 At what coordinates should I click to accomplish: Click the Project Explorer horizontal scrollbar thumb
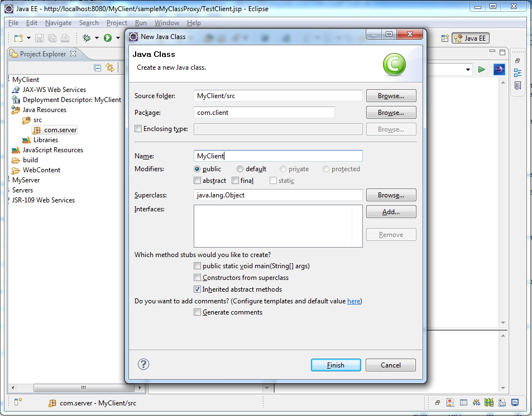[x=84, y=388]
